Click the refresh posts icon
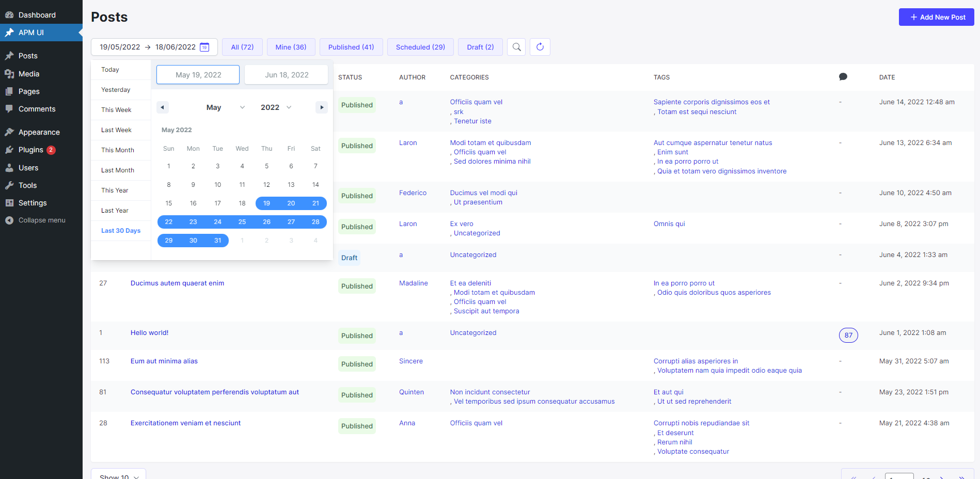The height and width of the screenshot is (479, 980). (540, 47)
